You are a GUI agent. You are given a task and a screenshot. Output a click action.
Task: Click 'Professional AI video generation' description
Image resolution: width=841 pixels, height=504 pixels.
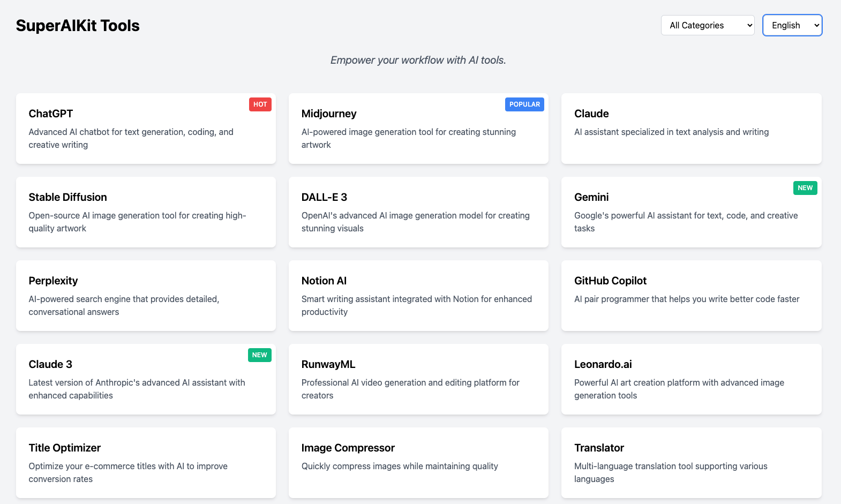pyautogui.click(x=411, y=389)
